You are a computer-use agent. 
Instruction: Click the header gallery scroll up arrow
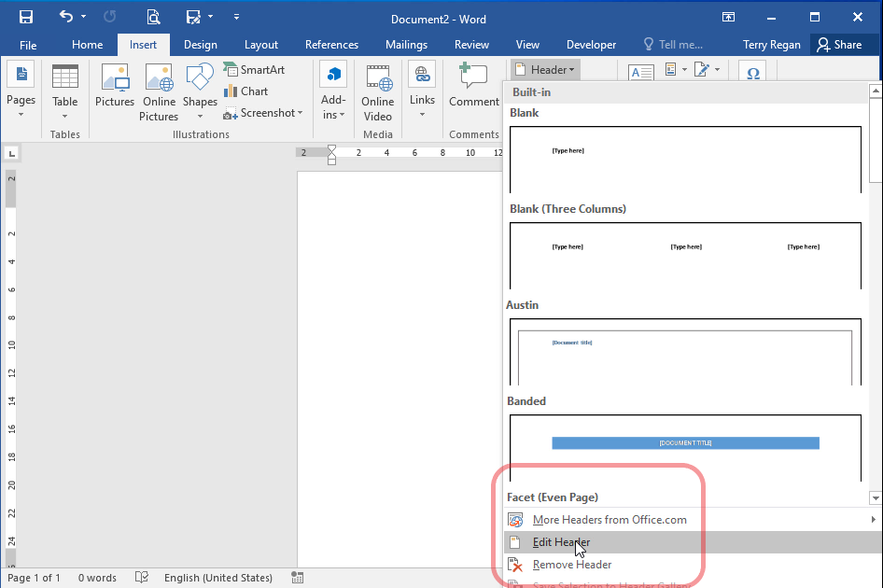pos(876,91)
